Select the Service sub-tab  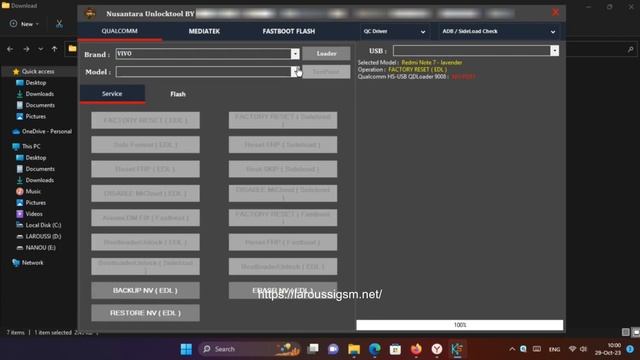[x=112, y=94]
